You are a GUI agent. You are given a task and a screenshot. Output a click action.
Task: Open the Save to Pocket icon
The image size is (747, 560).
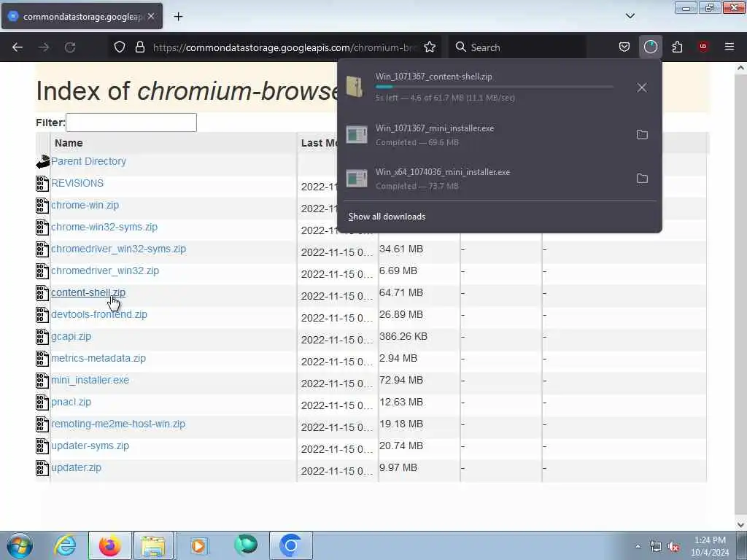tap(624, 47)
